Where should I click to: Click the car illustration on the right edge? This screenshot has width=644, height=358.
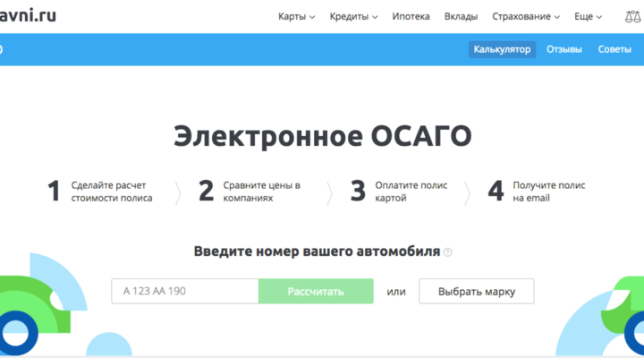(626, 313)
